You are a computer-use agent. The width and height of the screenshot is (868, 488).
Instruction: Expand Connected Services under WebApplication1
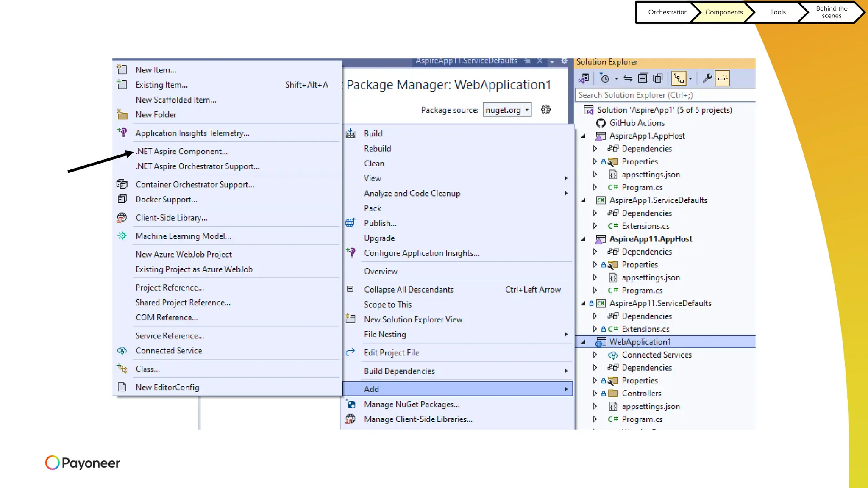(595, 355)
